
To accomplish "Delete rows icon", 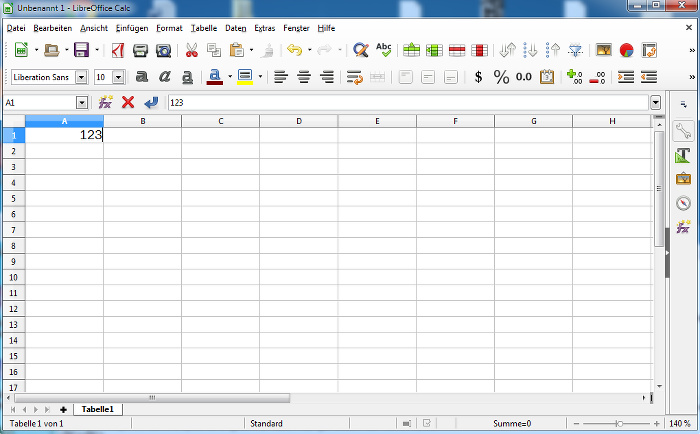I will click(x=457, y=50).
